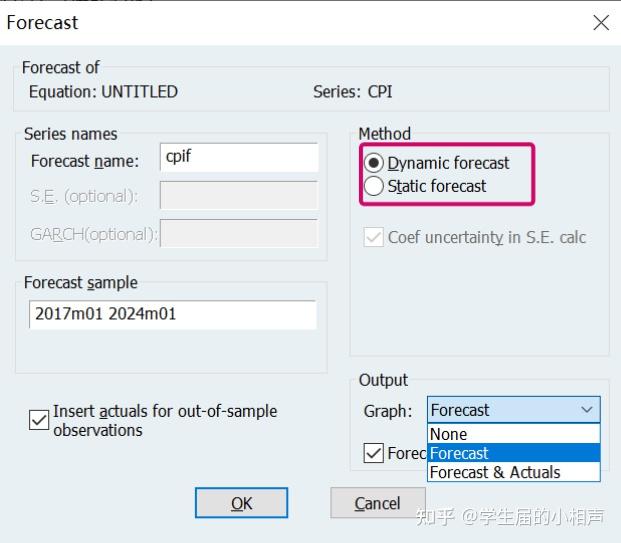Toggle Coef uncertainty in S.E. calc checkbox
This screenshot has height=543, width=621.
click(374, 238)
